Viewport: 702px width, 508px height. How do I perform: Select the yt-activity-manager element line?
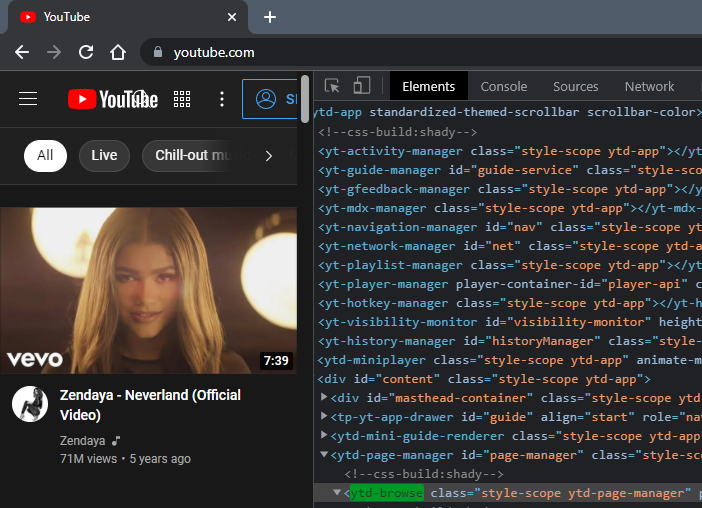click(x=508, y=151)
